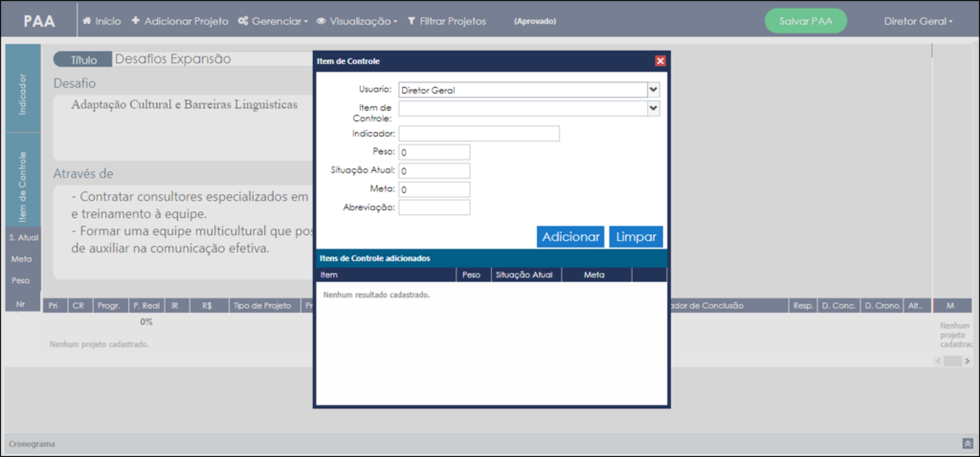The width and height of the screenshot is (980, 457).
Task: Click the Início home icon
Action: pyautogui.click(x=87, y=21)
